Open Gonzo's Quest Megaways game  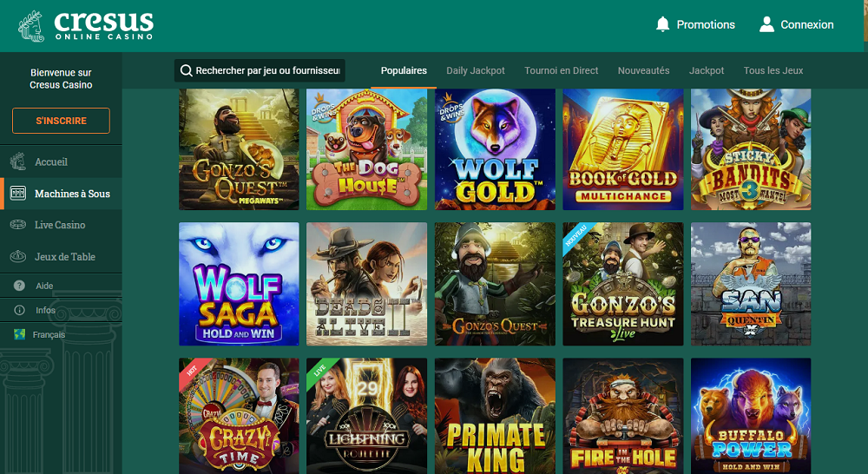click(239, 149)
